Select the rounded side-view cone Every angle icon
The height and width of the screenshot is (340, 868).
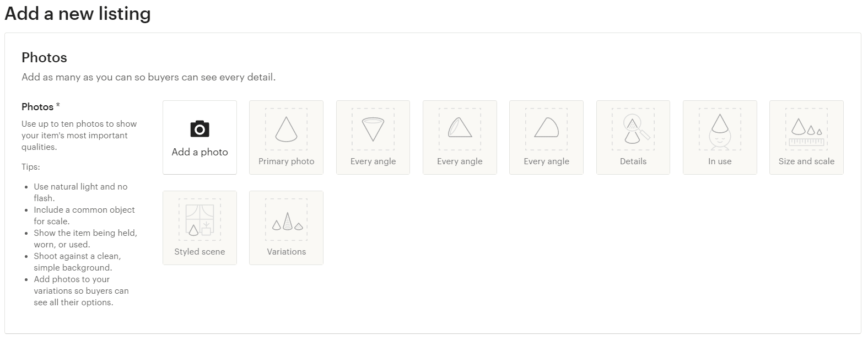coord(546,128)
